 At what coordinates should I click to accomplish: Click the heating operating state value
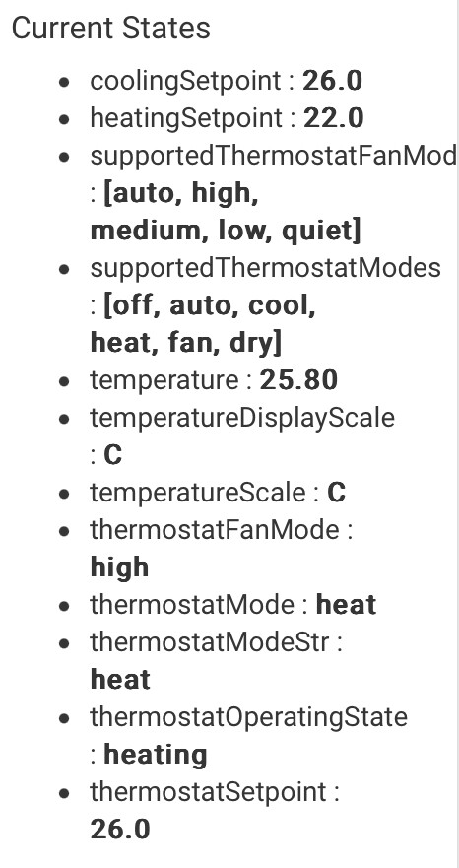(156, 755)
